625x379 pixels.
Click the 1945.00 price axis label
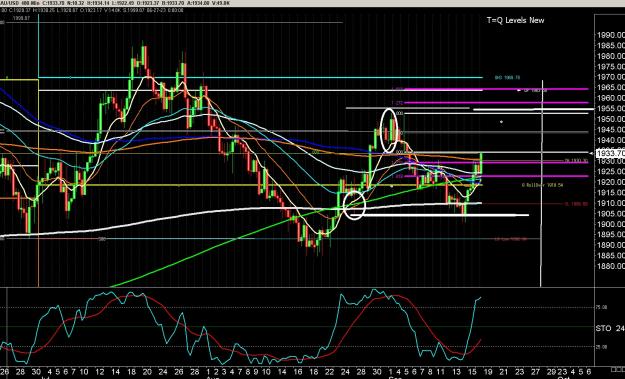[611, 130]
